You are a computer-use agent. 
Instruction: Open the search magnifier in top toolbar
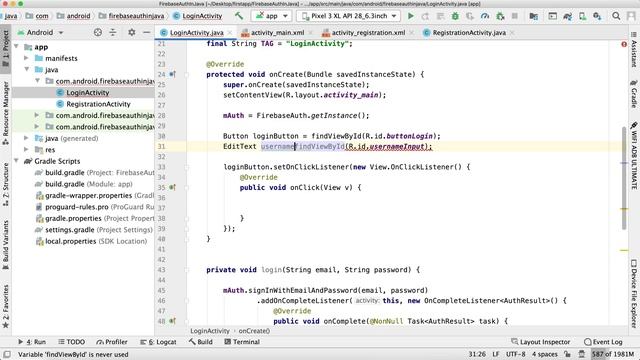point(616,16)
